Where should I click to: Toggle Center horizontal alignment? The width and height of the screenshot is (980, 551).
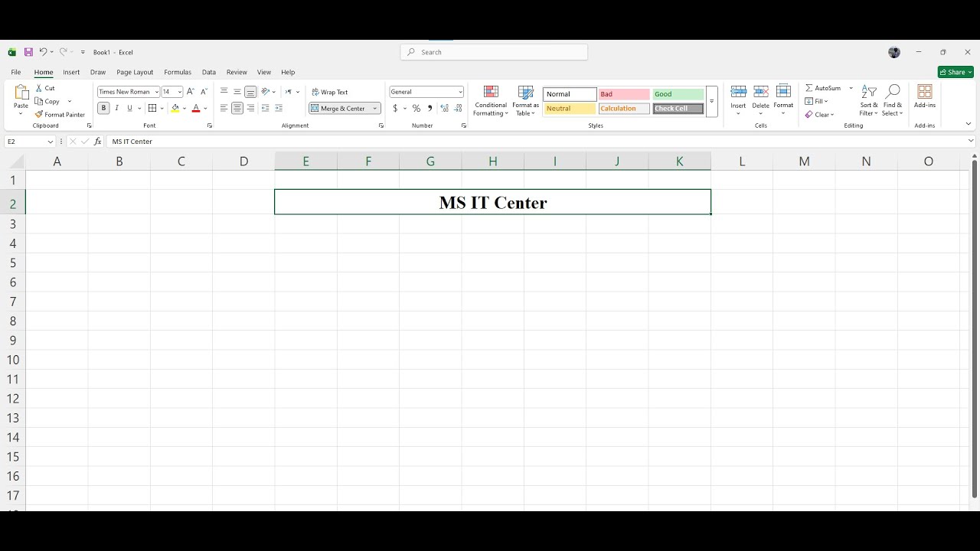click(x=237, y=109)
